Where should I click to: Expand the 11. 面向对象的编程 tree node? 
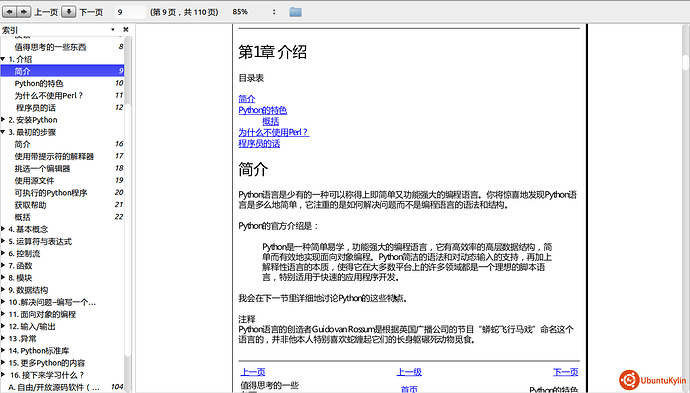(3, 314)
